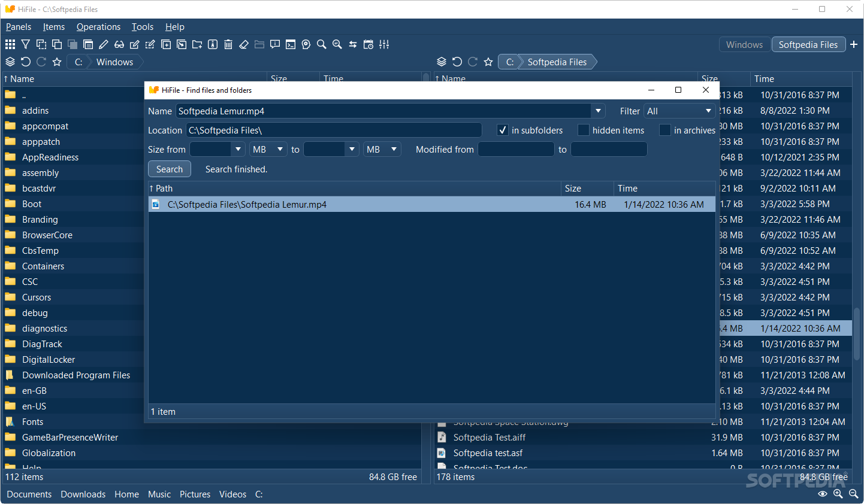Open the Help menu
The image size is (864, 504).
coord(175,27)
